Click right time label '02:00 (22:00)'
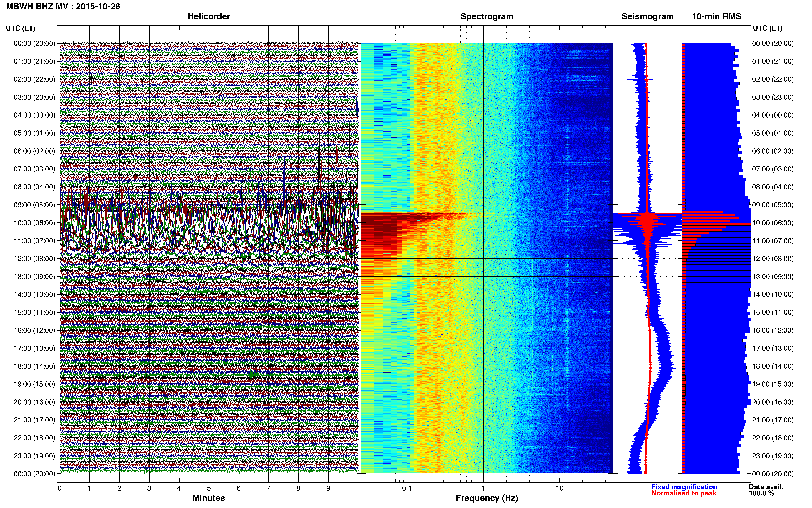812x508 pixels. pos(773,79)
